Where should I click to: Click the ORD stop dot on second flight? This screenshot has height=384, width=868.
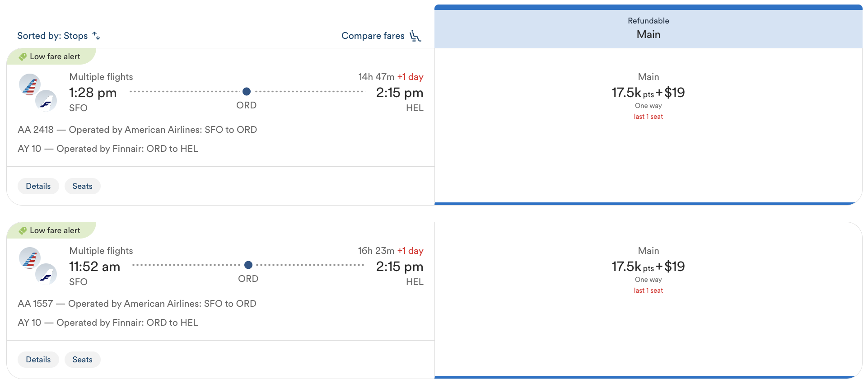(x=248, y=265)
